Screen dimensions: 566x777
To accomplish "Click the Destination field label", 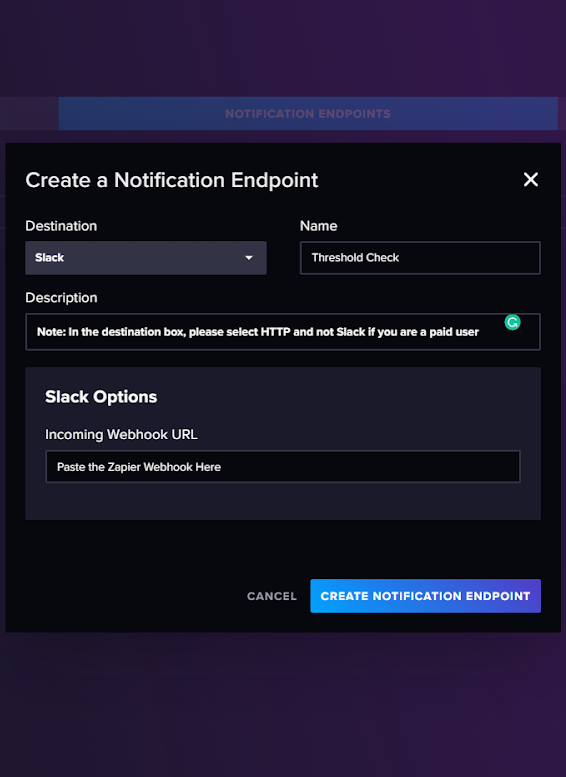I will [61, 226].
